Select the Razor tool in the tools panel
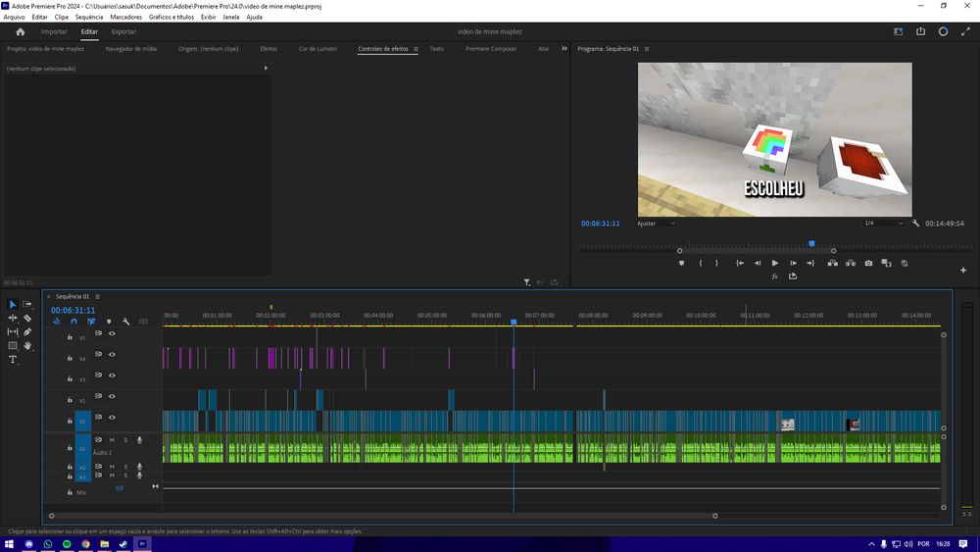This screenshot has height=552, width=980. [x=27, y=318]
